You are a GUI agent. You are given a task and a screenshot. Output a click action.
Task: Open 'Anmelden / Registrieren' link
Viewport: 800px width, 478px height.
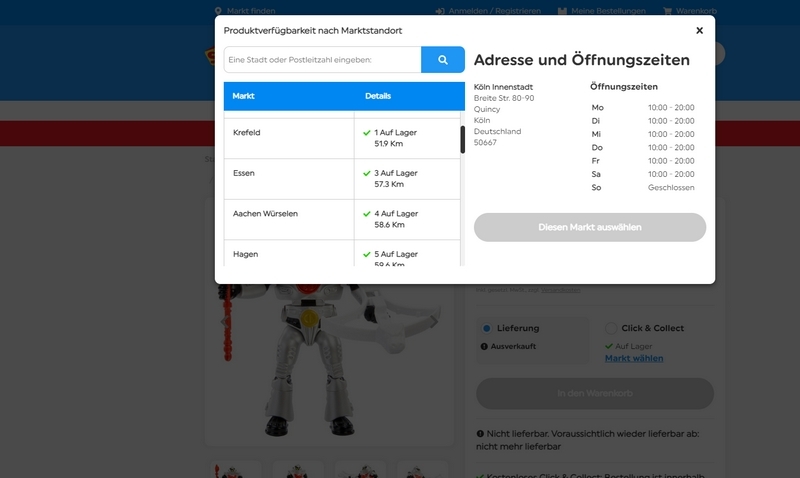494,11
